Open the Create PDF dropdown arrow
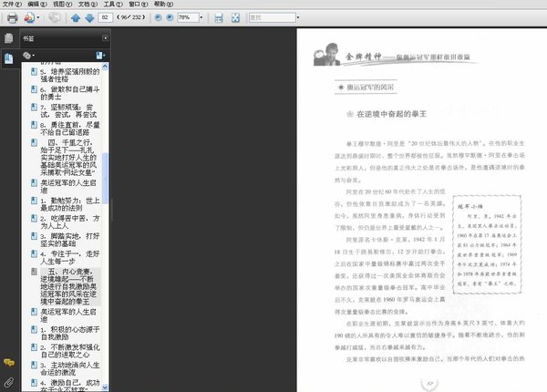The height and width of the screenshot is (392, 547). [38, 17]
